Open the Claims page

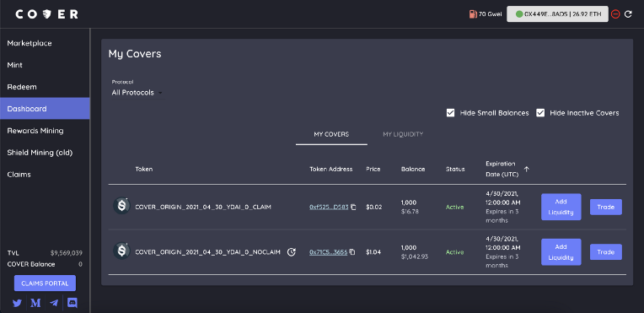(45, 174)
